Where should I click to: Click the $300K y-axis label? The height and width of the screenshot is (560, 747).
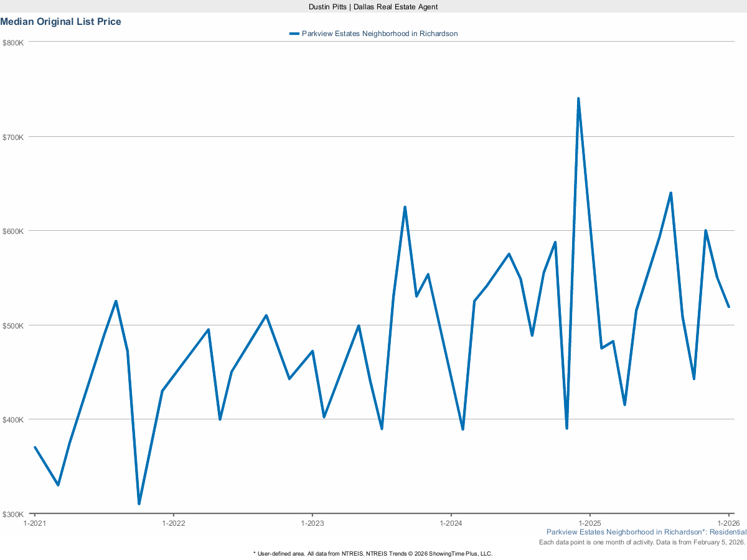point(13,514)
